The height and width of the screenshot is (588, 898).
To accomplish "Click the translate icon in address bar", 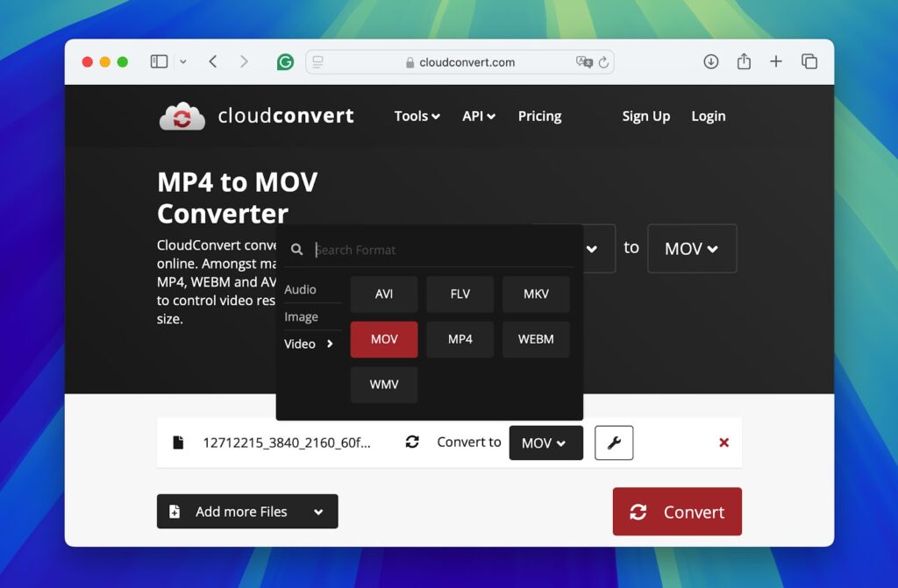I will click(x=584, y=62).
